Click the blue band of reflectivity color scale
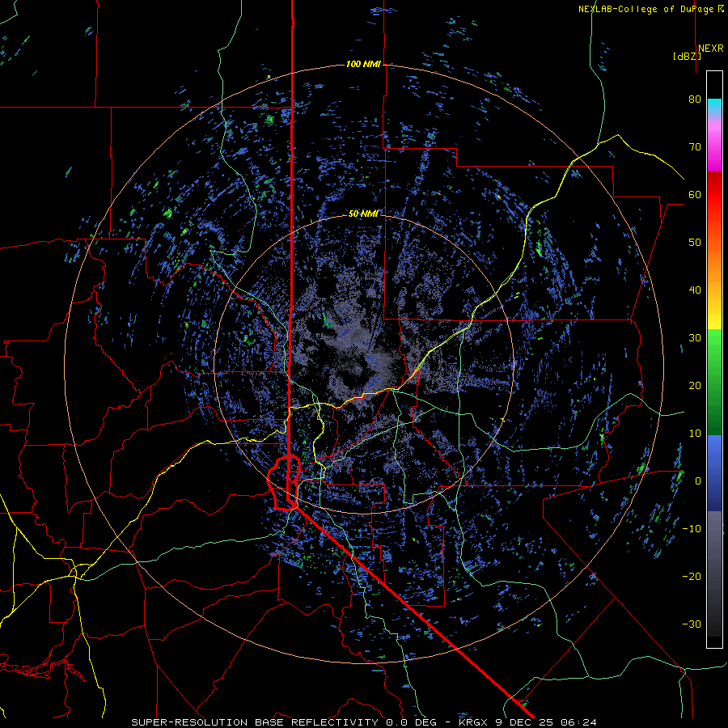This screenshot has width=728, height=728. pyautogui.click(x=714, y=473)
